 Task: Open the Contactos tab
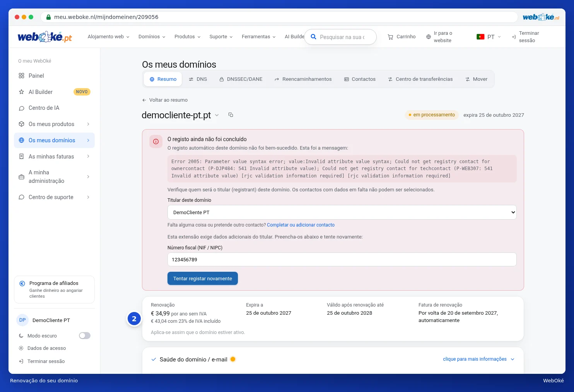click(x=360, y=79)
